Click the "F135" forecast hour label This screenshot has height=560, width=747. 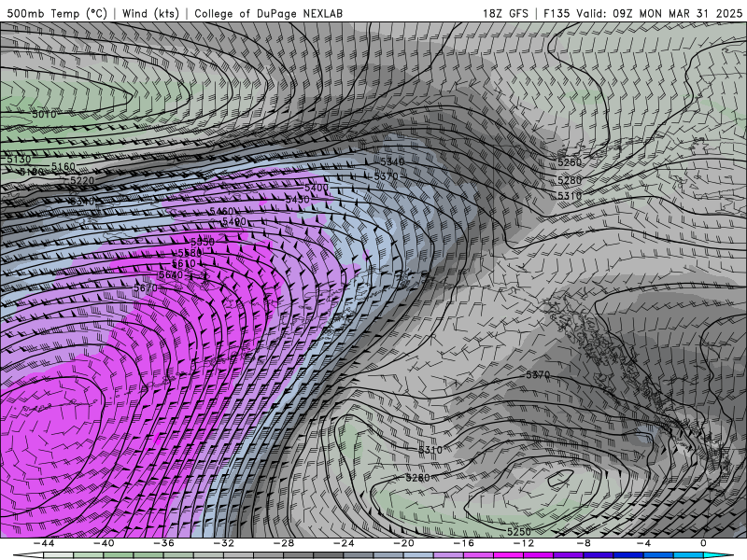(x=557, y=13)
